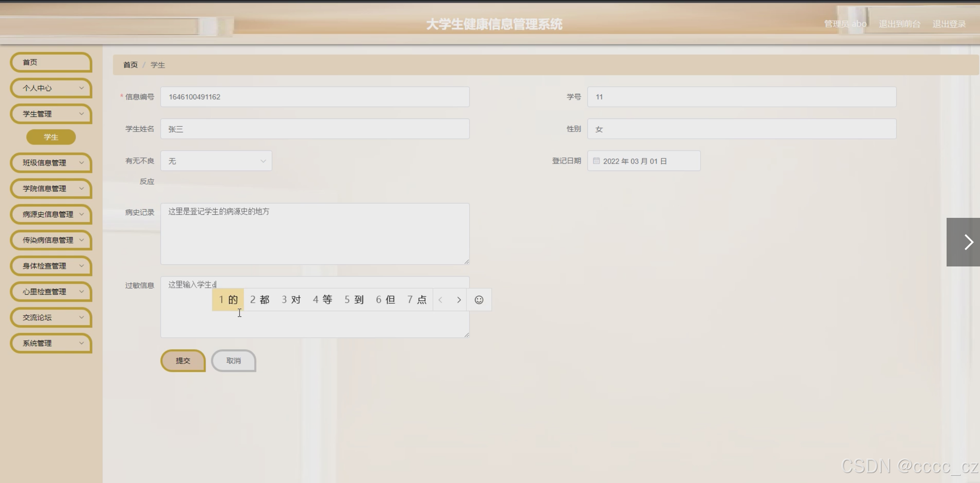
Task: Click the 学生姓名 input field
Action: pos(315,129)
